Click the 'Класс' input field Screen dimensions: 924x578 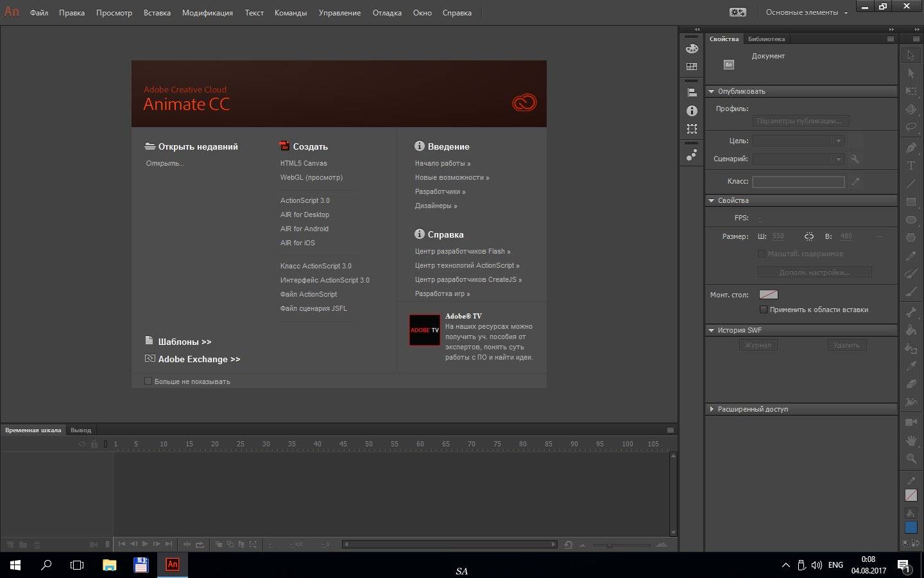point(798,182)
